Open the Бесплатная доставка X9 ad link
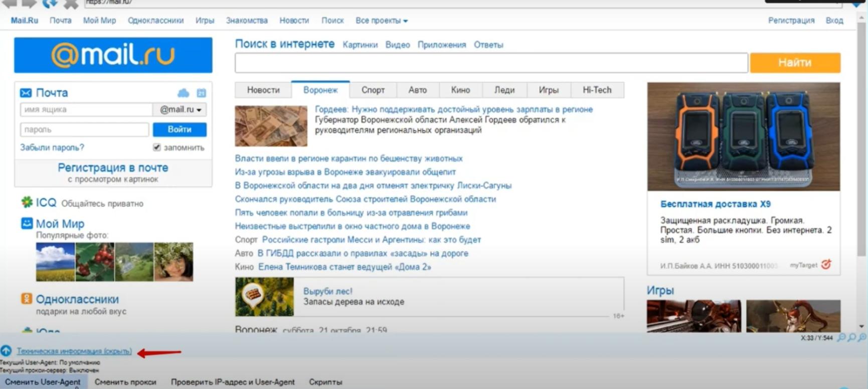This screenshot has width=868, height=389. [x=716, y=204]
